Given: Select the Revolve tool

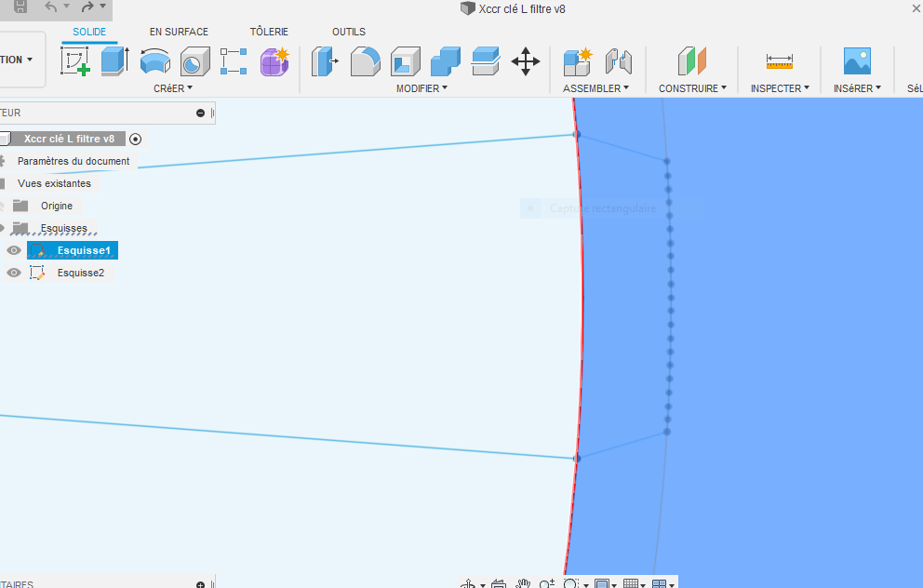Looking at the screenshot, I should point(154,61).
